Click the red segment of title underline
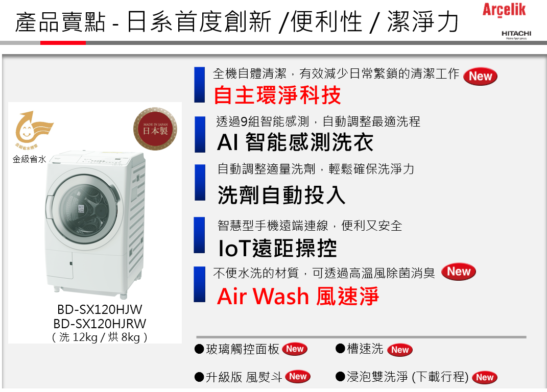 [63, 43]
